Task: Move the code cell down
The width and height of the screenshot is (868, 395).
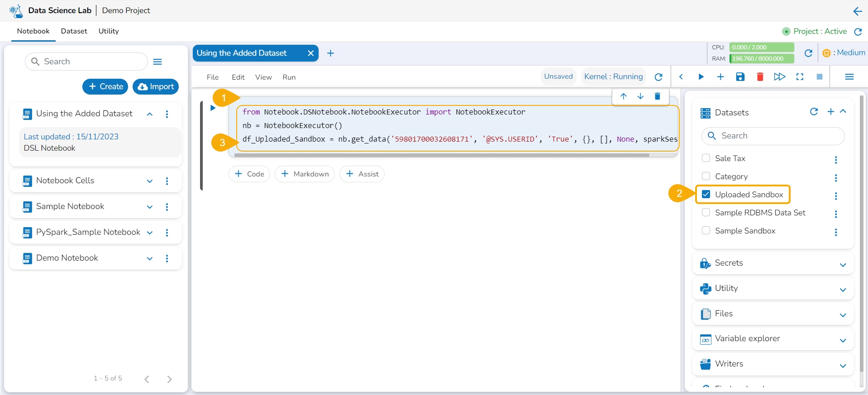Action: pyautogui.click(x=640, y=96)
